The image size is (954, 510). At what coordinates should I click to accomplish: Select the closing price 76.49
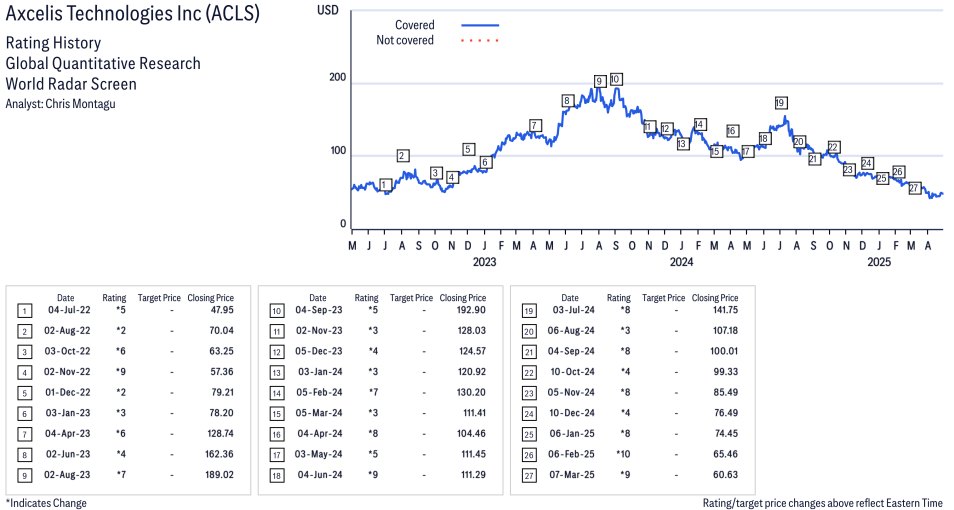(726, 413)
